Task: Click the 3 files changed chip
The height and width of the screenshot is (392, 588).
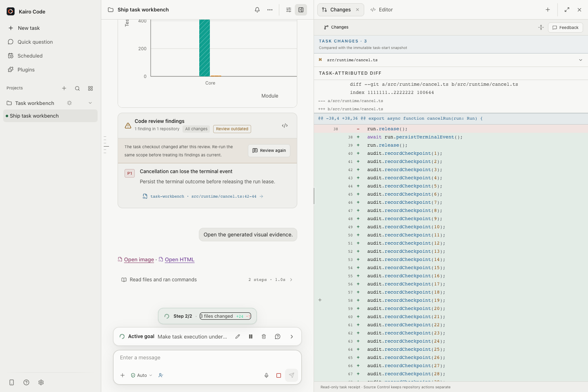Action: [225, 316]
